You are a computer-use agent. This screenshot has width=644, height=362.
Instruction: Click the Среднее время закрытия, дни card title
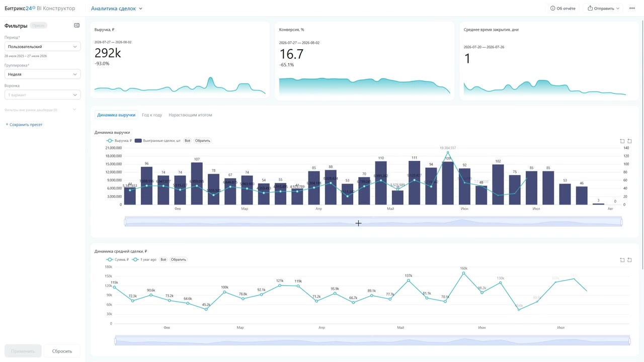(491, 30)
